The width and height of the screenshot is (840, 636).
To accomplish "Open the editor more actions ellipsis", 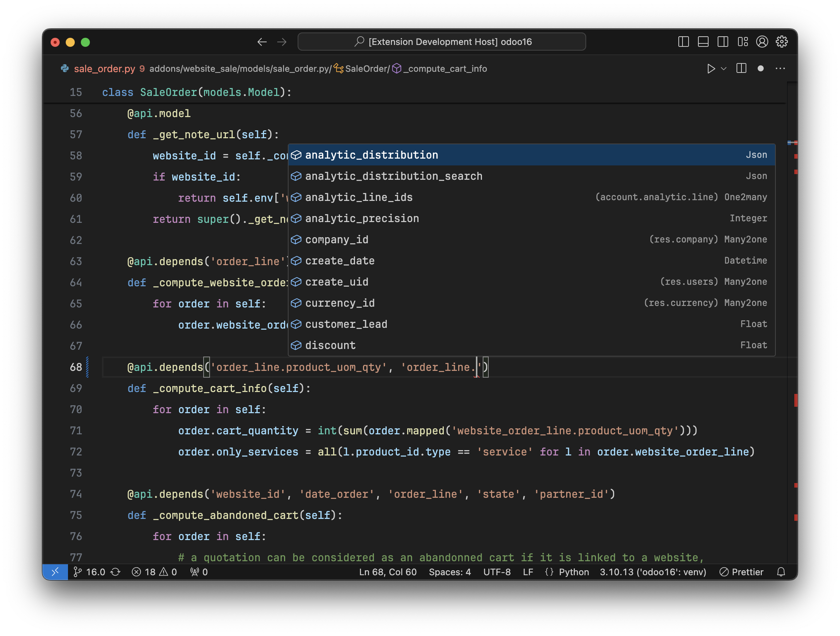I will [780, 69].
